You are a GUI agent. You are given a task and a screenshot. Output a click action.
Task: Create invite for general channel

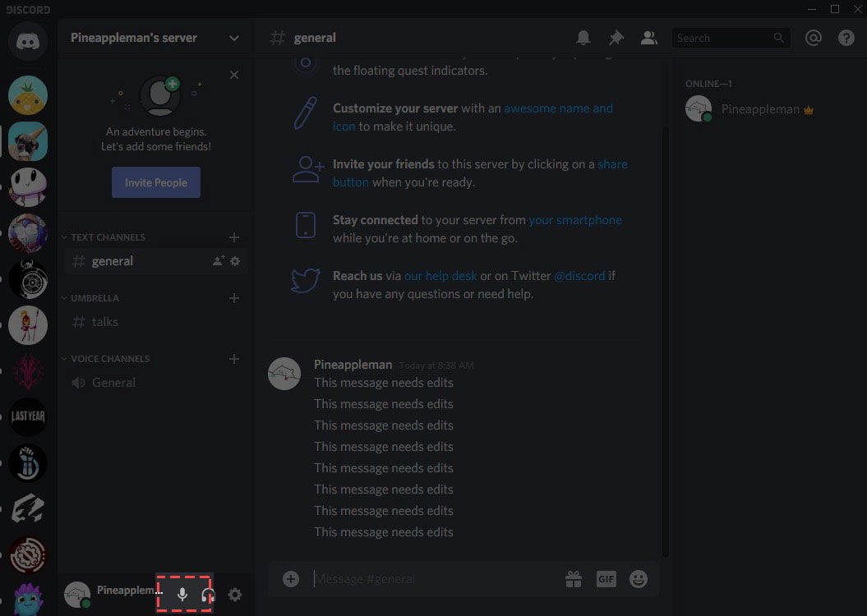219,260
